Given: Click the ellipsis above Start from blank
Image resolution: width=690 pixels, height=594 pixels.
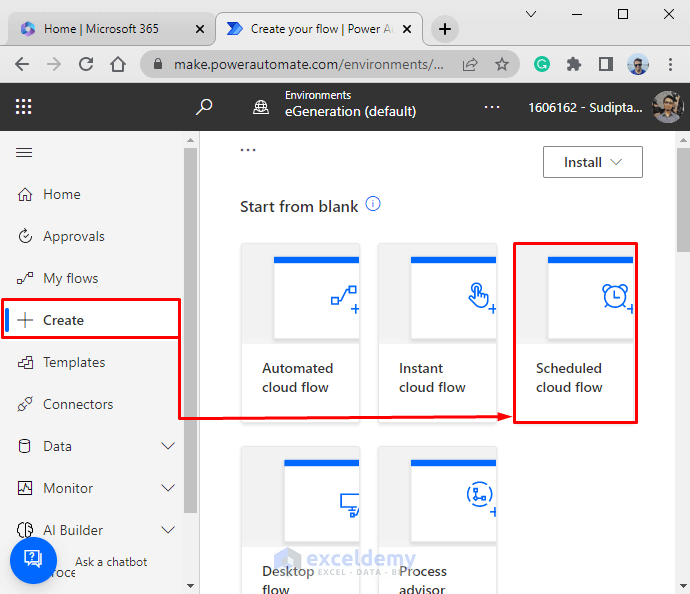Looking at the screenshot, I should coord(248,150).
